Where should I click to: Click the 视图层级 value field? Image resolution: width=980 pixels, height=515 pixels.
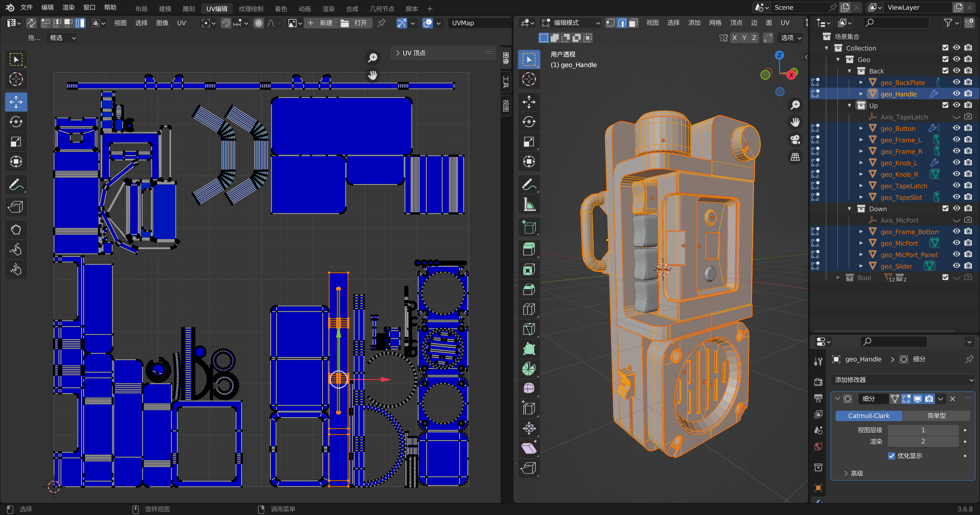coord(923,430)
